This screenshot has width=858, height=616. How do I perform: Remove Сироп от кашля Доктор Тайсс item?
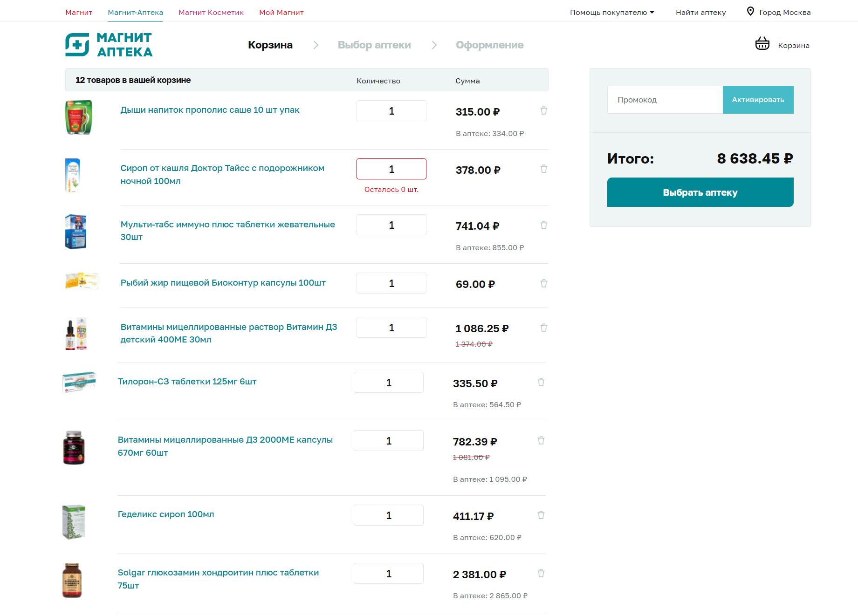(x=543, y=169)
